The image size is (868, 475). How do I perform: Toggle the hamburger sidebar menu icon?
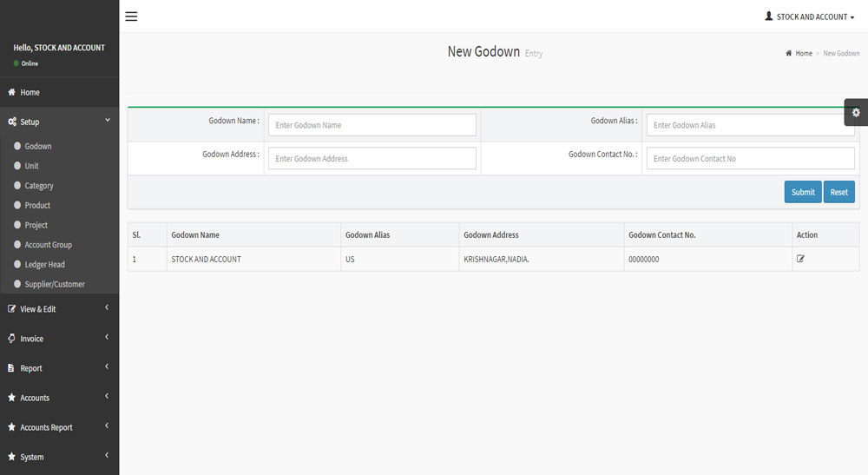coord(131,16)
